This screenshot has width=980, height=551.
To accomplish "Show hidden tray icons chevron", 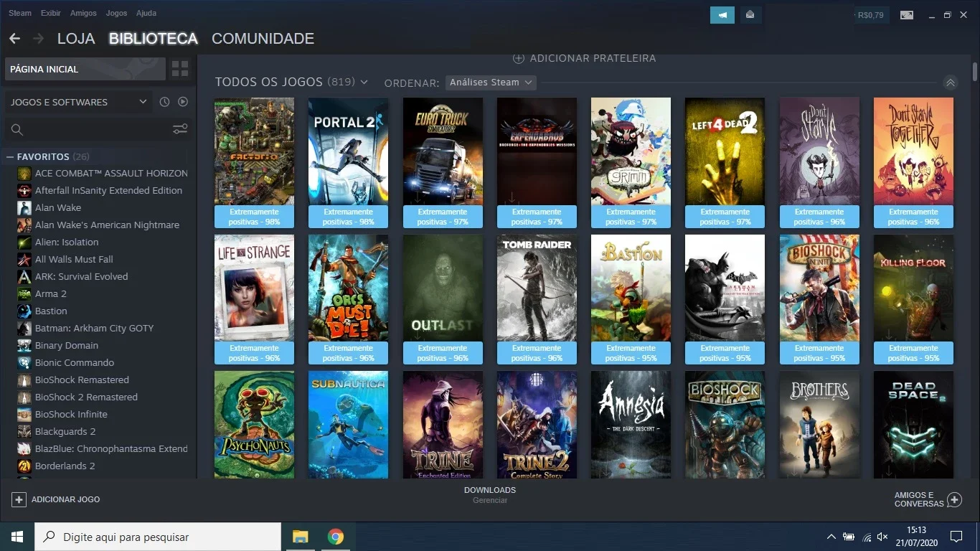I will 831,537.
